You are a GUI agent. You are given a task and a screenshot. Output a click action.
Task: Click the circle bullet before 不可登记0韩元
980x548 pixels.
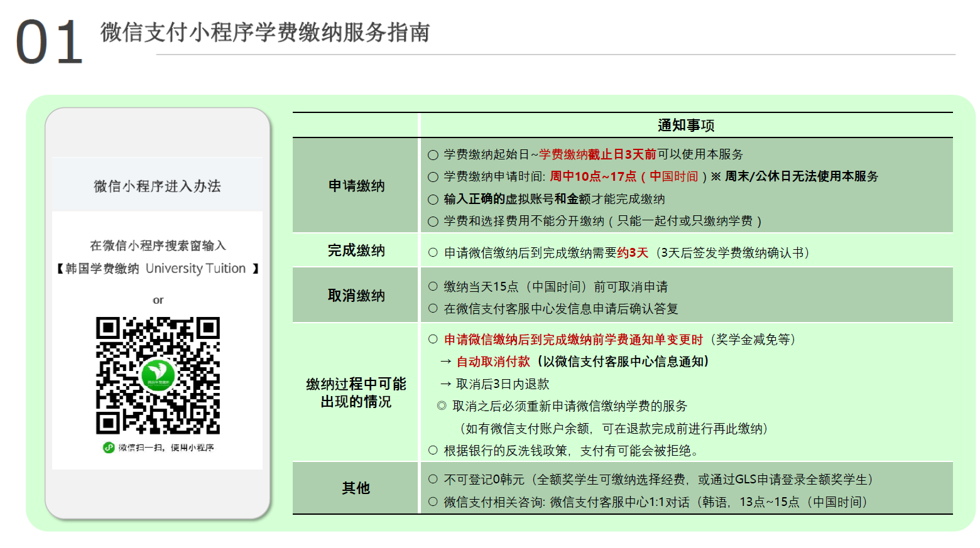point(433,480)
